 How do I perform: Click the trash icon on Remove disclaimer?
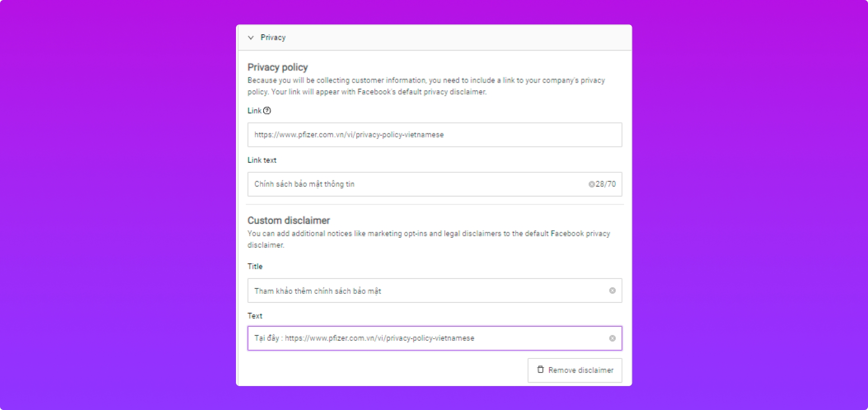pos(540,370)
